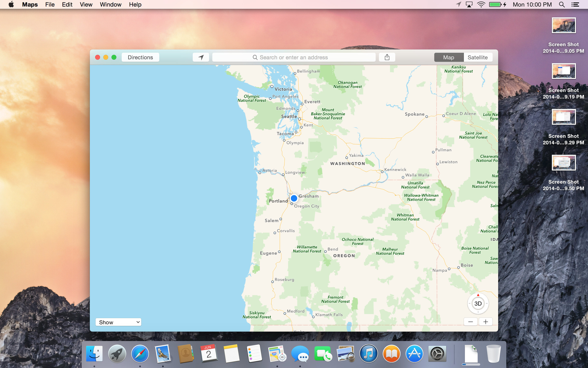Open FaceTime in the Dock
This screenshot has width=588, height=368.
pos(323,354)
